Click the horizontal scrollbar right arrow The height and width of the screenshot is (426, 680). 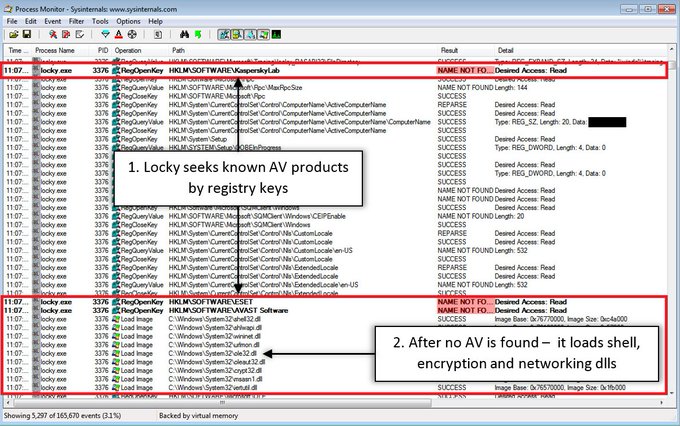(x=662, y=403)
